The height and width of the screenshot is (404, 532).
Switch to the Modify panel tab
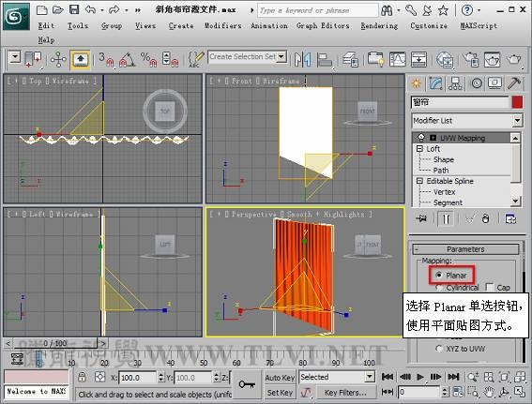[435, 83]
